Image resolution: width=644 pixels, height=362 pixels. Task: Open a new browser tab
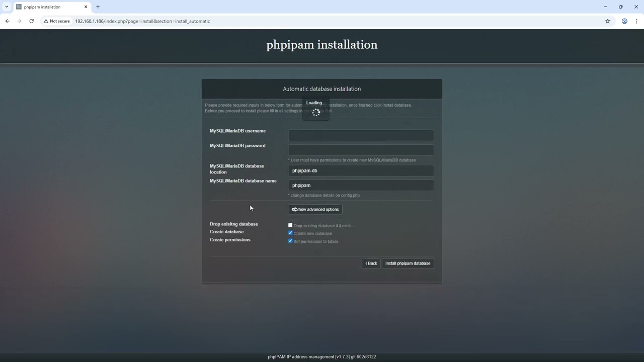pos(98,7)
